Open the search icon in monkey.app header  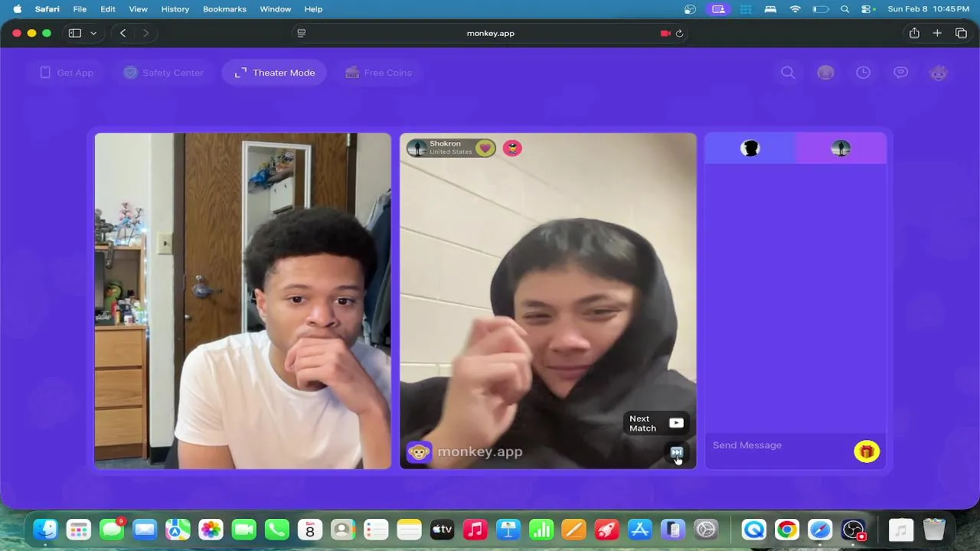point(788,73)
